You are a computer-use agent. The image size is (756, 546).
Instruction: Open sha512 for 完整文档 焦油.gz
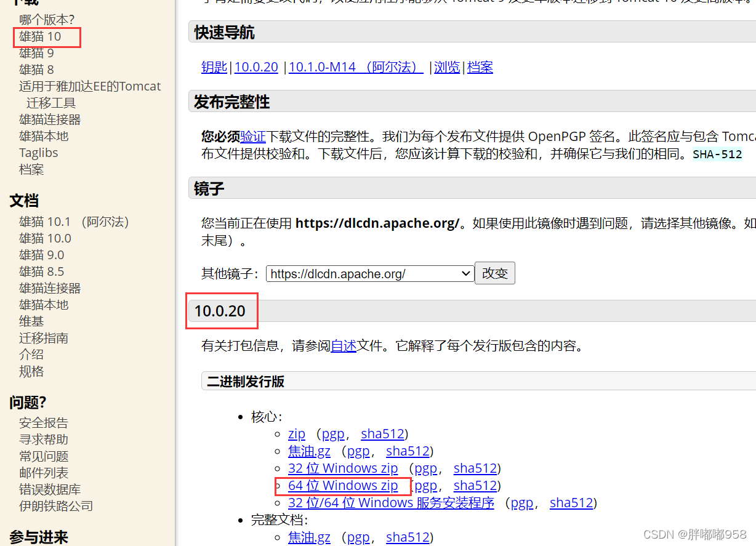click(x=408, y=537)
